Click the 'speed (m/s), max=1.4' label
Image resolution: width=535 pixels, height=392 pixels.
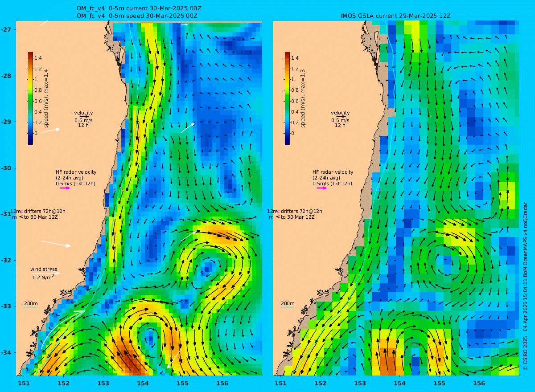point(46,99)
